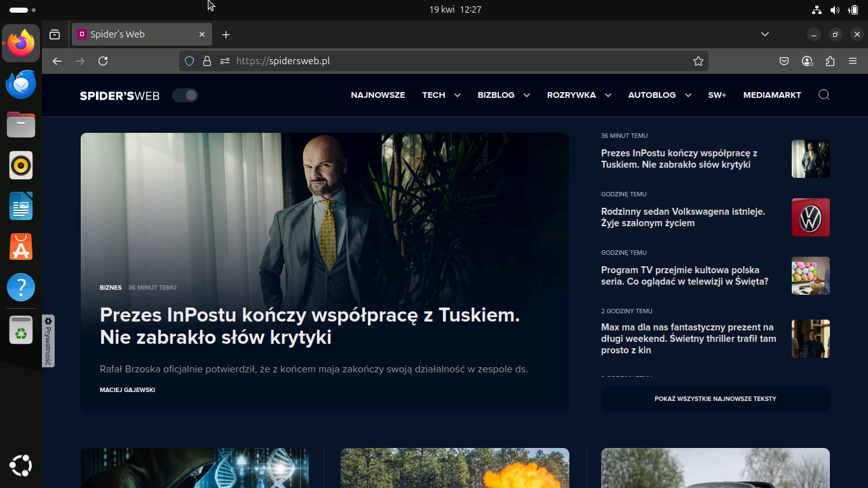The width and height of the screenshot is (868, 488).
Task: Open the Files manager in the dock
Action: tap(21, 125)
